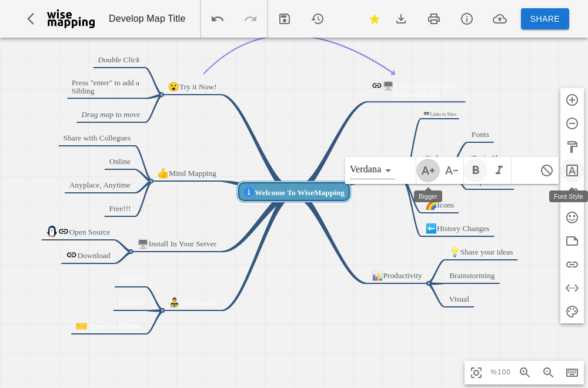
Task: Open the Verdana font family dropdown
Action: click(372, 170)
